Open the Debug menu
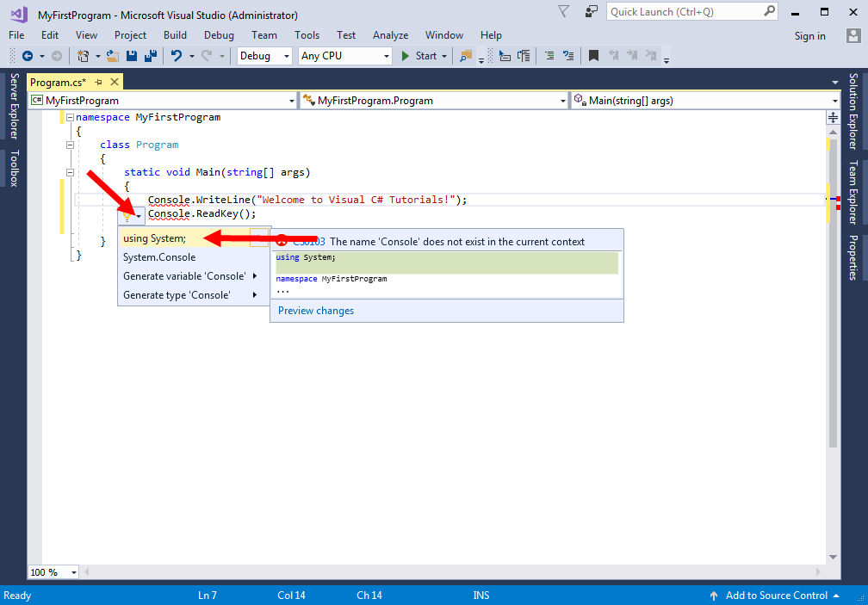Image resolution: width=868 pixels, height=605 pixels. tap(219, 34)
